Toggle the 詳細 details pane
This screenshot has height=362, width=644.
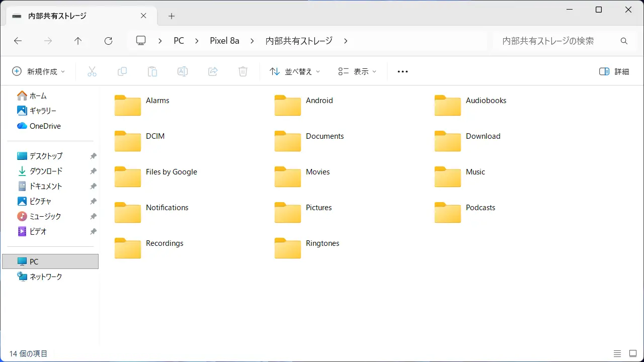[x=614, y=72]
